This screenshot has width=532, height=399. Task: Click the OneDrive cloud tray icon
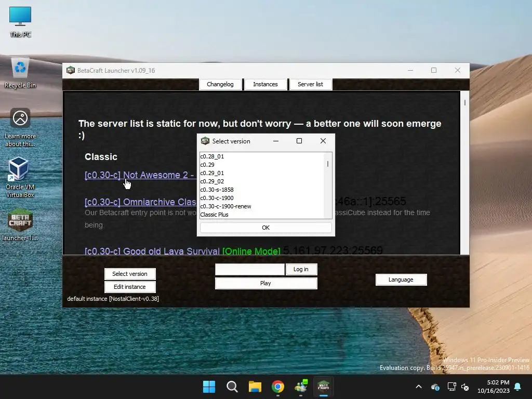[435, 387]
